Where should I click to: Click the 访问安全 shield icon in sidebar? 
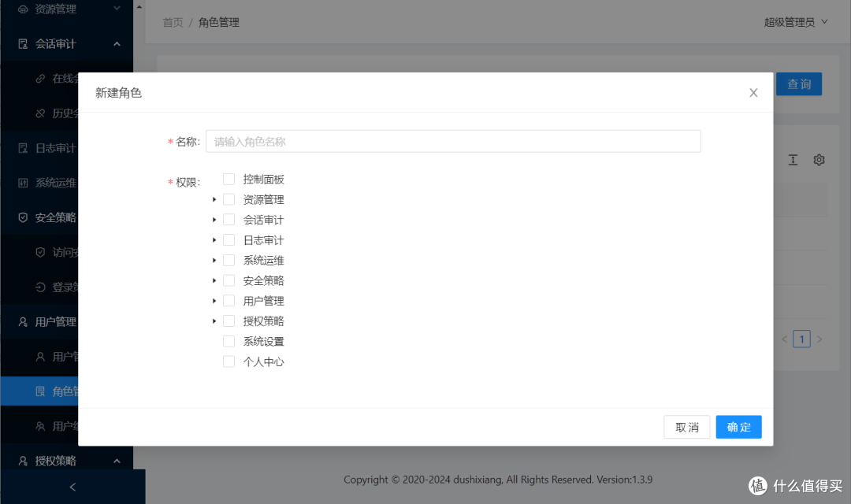coord(40,252)
